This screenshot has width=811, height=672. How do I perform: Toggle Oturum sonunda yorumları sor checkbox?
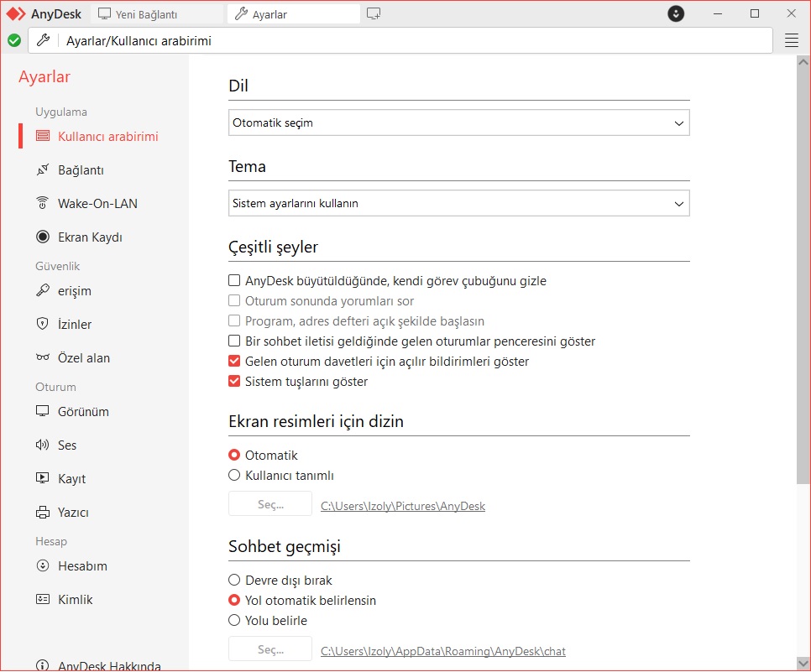[234, 301]
